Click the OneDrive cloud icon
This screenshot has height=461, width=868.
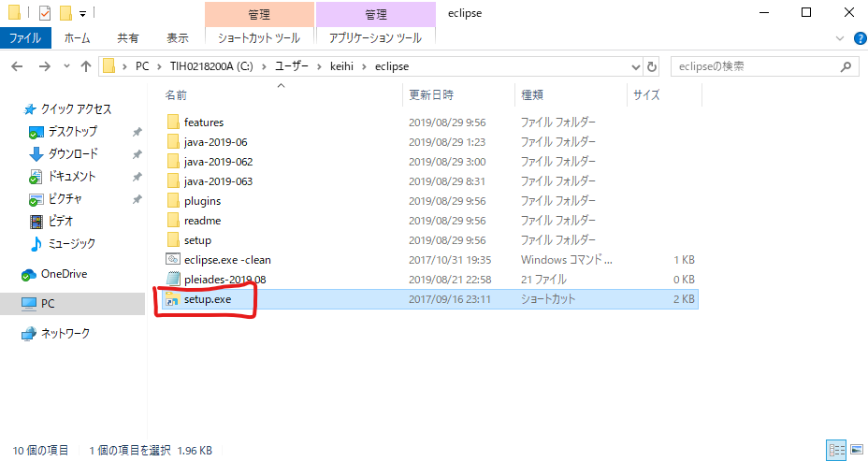click(x=29, y=275)
